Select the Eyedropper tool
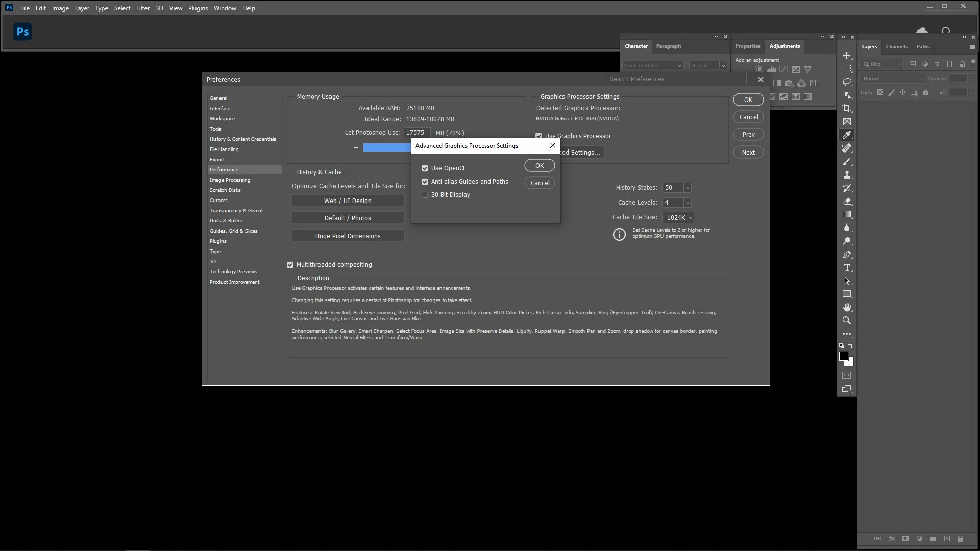The image size is (980, 551). (847, 135)
